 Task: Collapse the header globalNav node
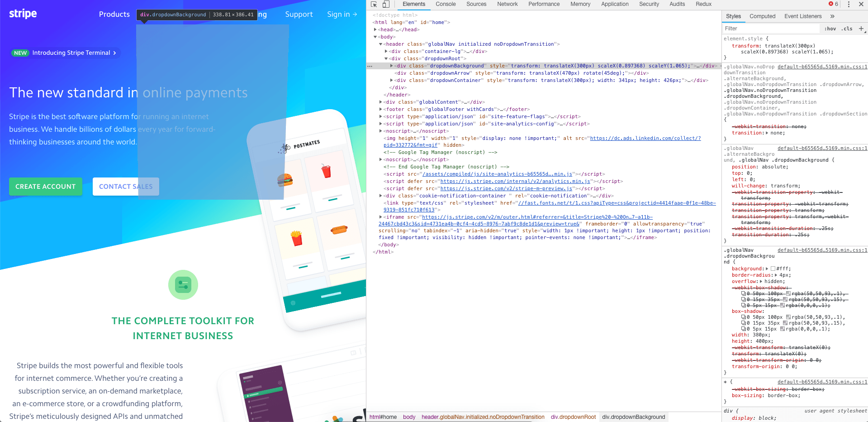pyautogui.click(x=381, y=44)
